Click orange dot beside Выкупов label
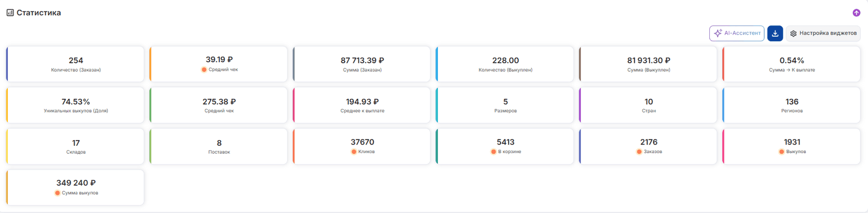Screen dimensions: 868x213 pyautogui.click(x=782, y=152)
